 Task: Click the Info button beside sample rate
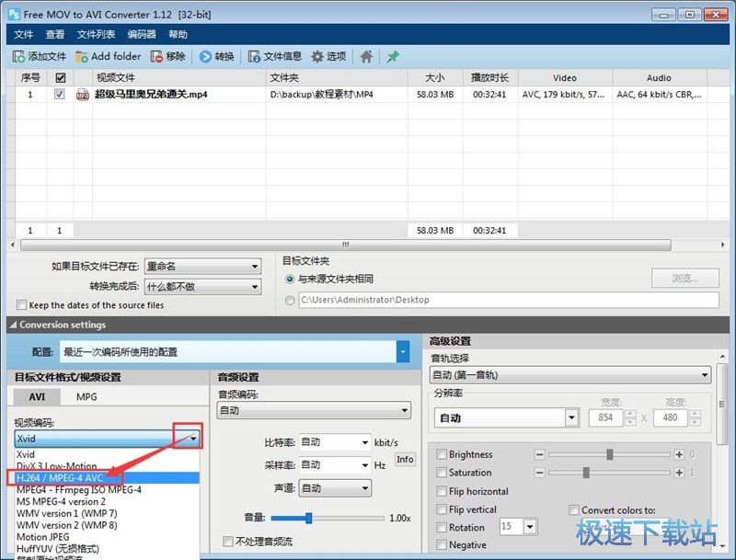tap(405, 459)
